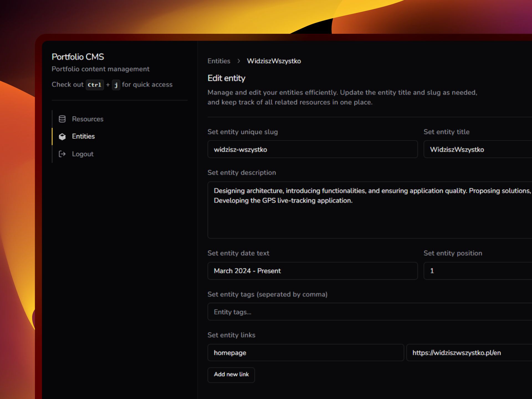
Task: Click the Resources database icon
Action: coord(62,119)
